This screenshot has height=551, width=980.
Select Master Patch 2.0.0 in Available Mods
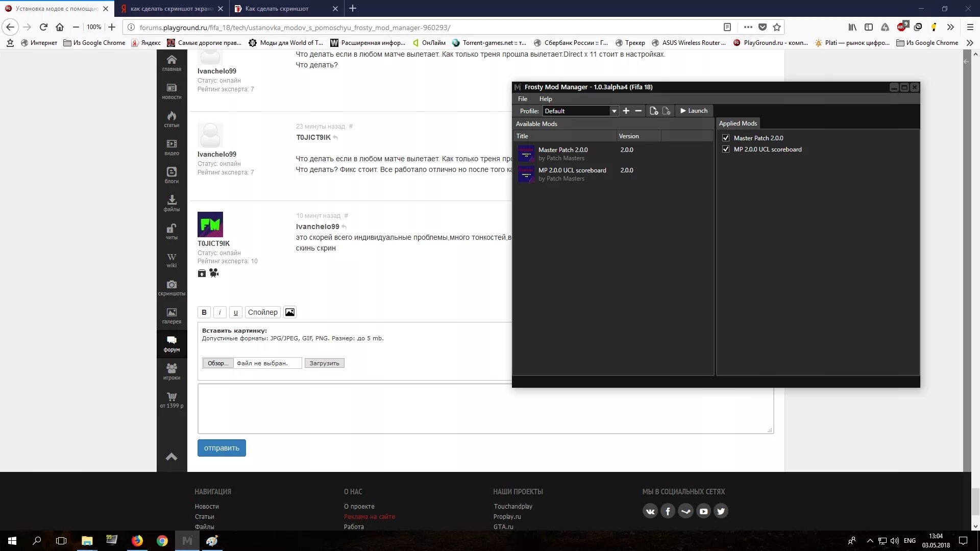click(613, 154)
